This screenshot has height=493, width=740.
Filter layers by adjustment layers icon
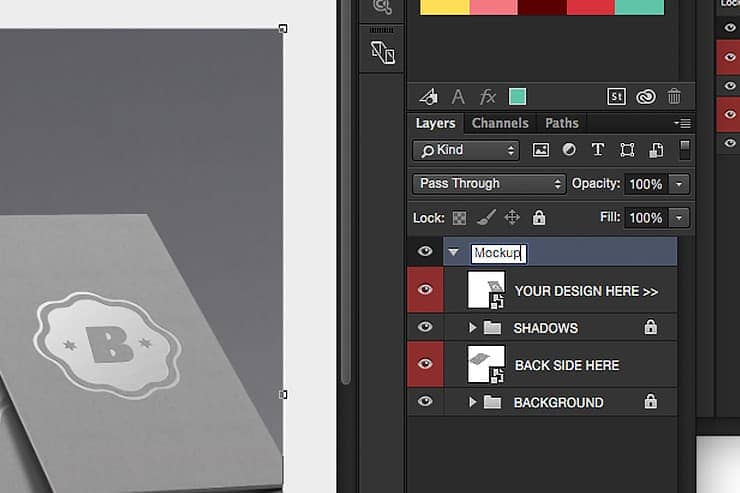click(569, 150)
